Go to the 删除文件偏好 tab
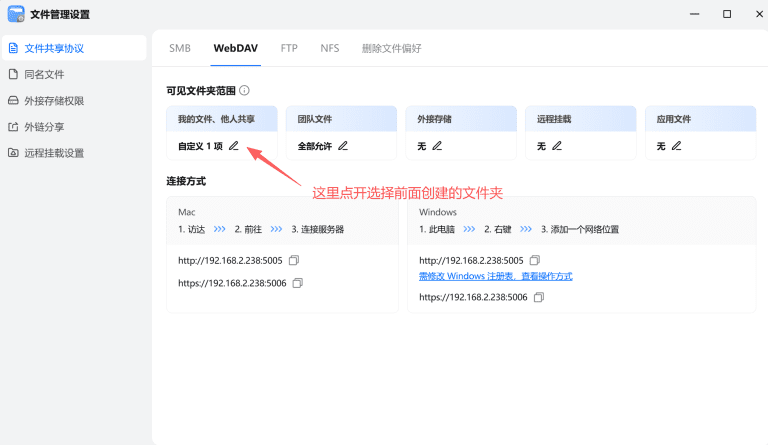 click(391, 48)
